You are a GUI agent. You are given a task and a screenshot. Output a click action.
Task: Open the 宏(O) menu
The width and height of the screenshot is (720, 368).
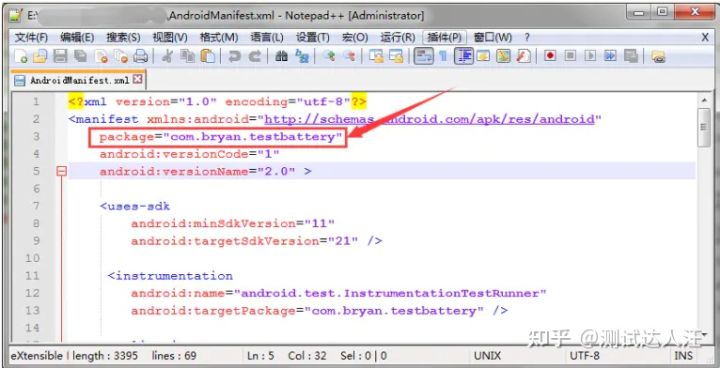(x=354, y=37)
